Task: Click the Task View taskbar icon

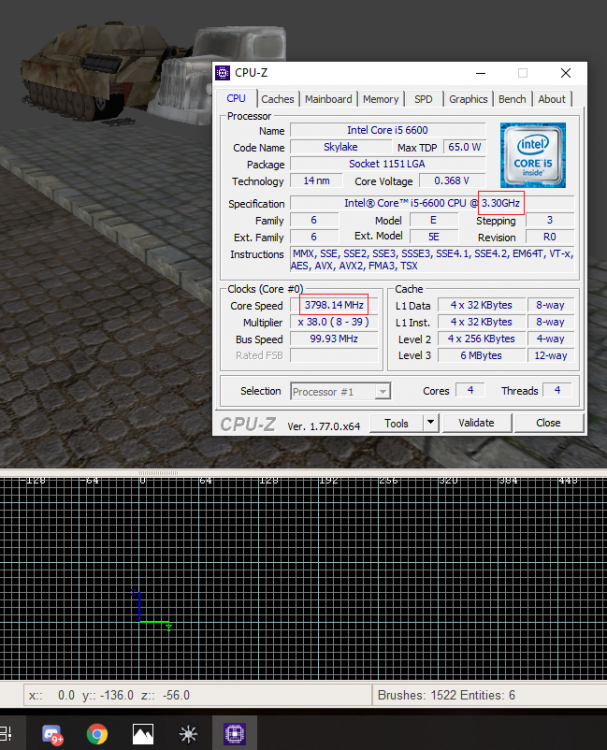Action: (6, 733)
